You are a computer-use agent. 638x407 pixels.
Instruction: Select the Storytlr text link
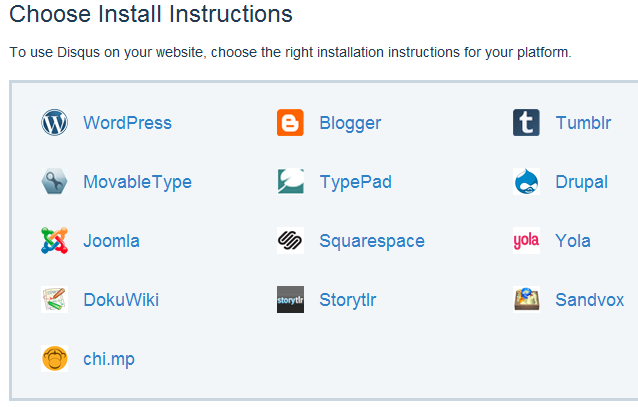click(347, 301)
